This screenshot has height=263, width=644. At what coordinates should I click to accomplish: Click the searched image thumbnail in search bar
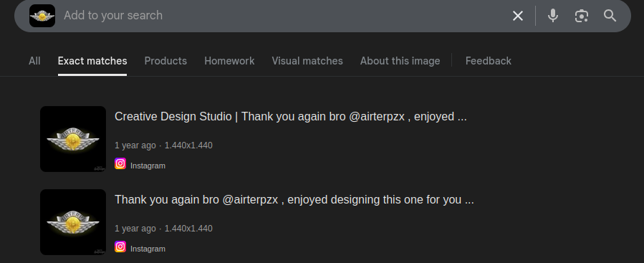click(x=42, y=16)
